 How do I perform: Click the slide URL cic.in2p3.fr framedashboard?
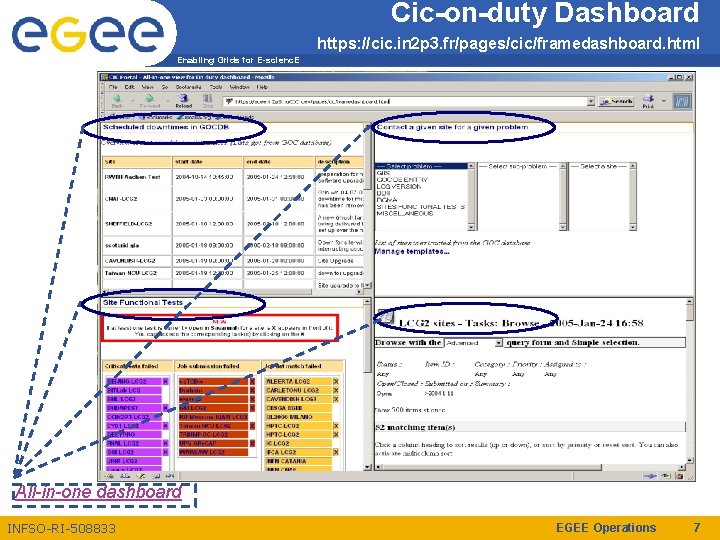pyautogui.click(x=508, y=43)
